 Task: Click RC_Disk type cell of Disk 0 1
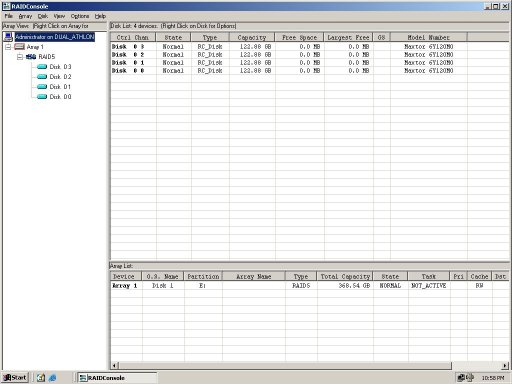pyautogui.click(x=210, y=63)
